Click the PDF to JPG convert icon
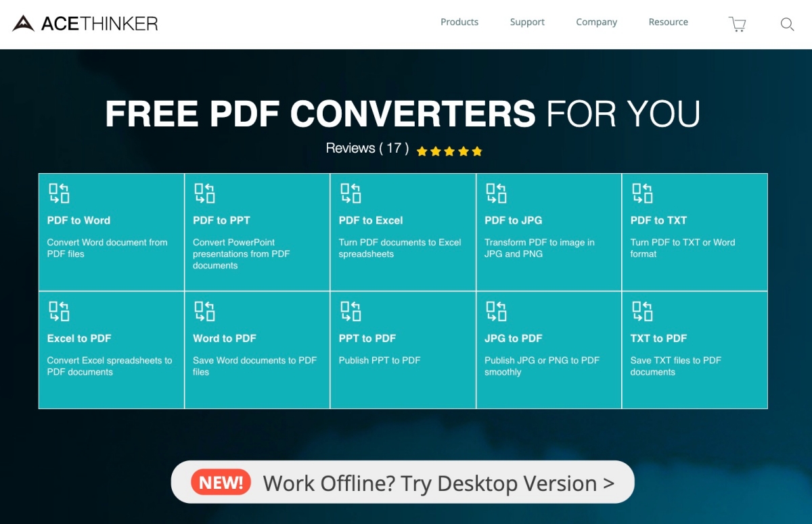812x524 pixels. click(x=496, y=193)
